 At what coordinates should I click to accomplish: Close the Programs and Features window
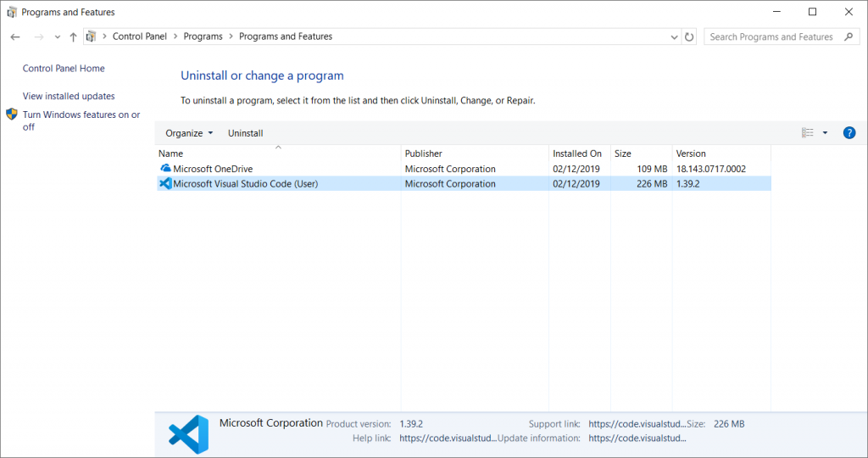click(849, 12)
